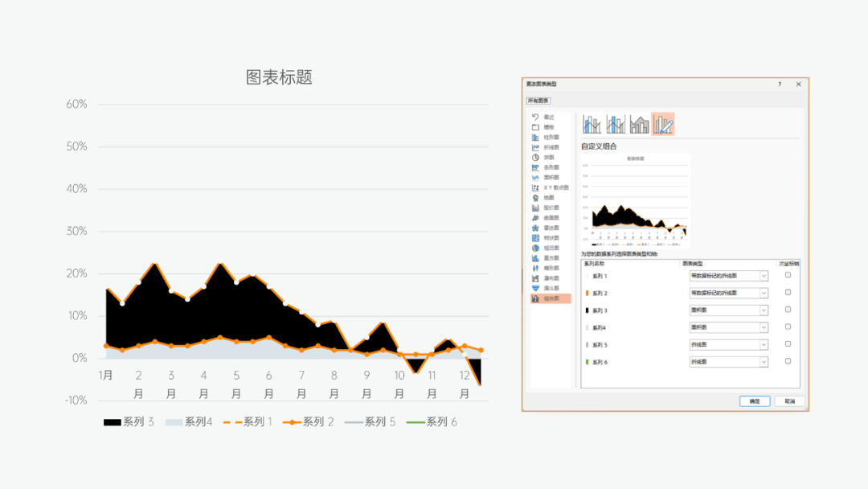
Task: Choose 柱形图 column chart category
Action: (550, 137)
